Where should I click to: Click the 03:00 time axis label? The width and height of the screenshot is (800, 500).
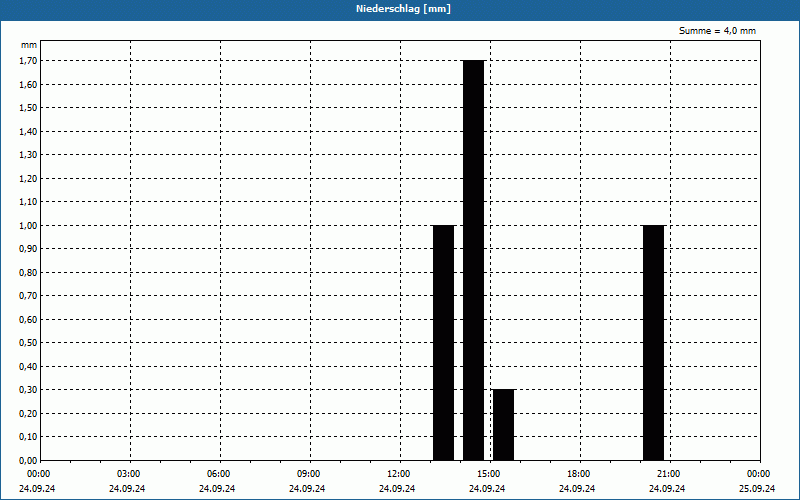coord(128,474)
